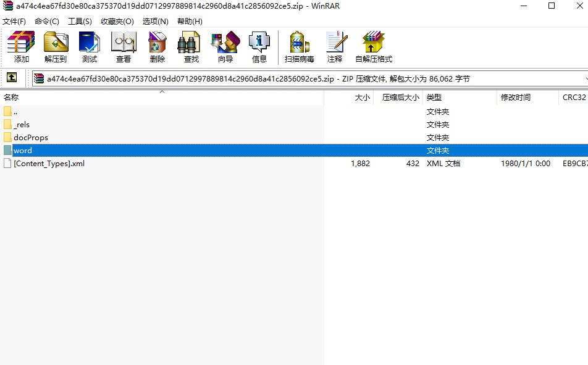The image size is (588, 365).
Task: Click the 删除 (Delete) toolbar icon
Action: [x=157, y=47]
